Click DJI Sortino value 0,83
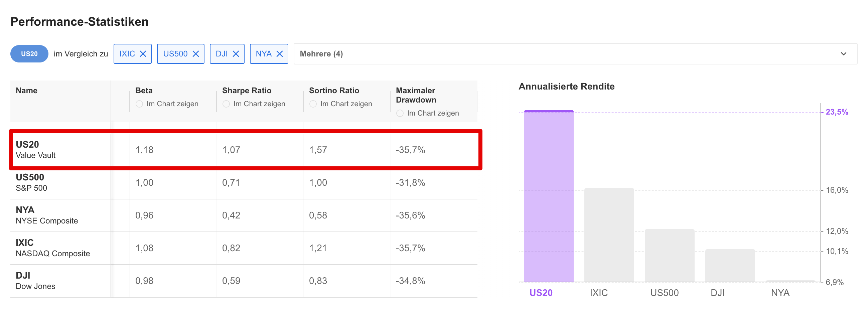 pos(318,281)
